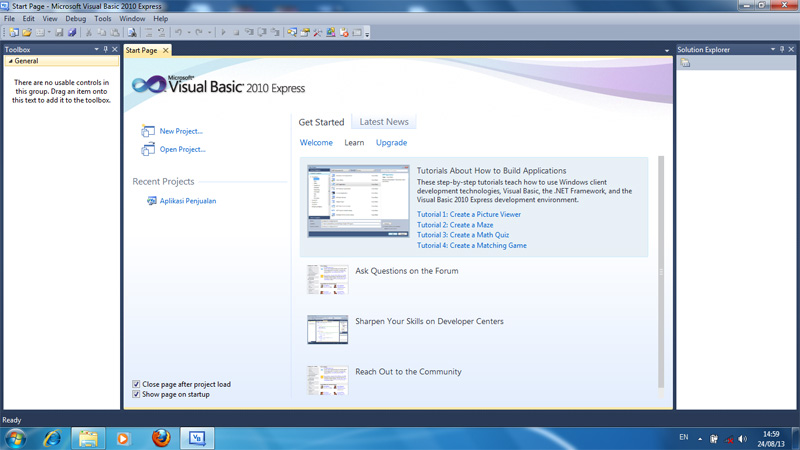Click the New Project toolbar icon
This screenshot has height=450, width=800.
[x=14, y=33]
